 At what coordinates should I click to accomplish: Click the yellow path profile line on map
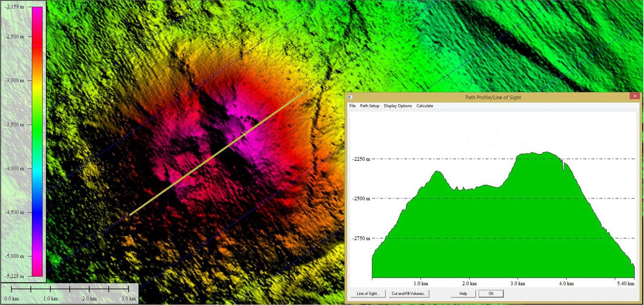point(216,154)
